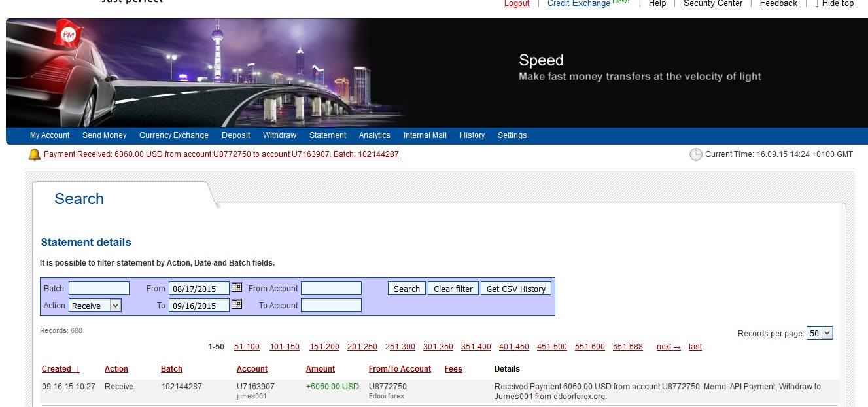Select the Statement menu item

coord(328,135)
